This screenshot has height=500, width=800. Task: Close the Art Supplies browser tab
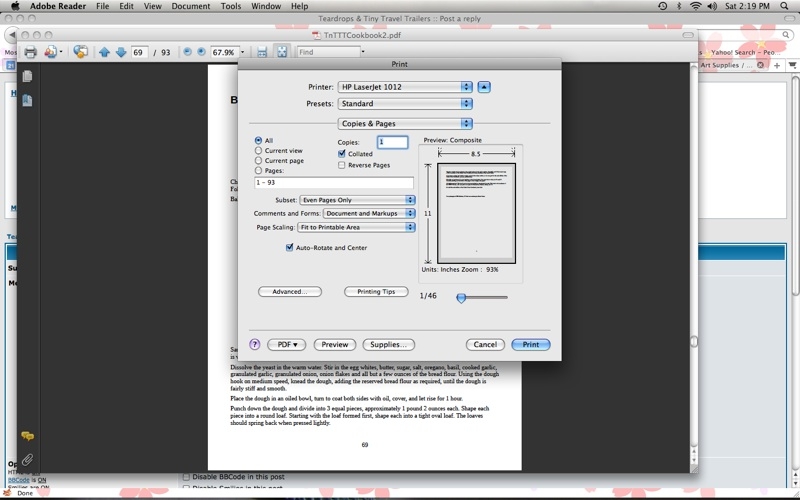click(760, 65)
